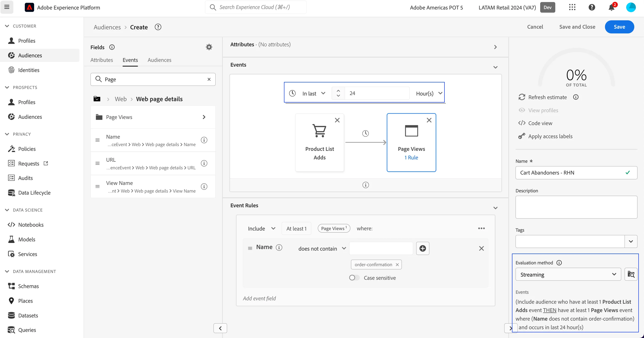The height and width of the screenshot is (338, 644).
Task: Open Code view
Action: (540, 123)
